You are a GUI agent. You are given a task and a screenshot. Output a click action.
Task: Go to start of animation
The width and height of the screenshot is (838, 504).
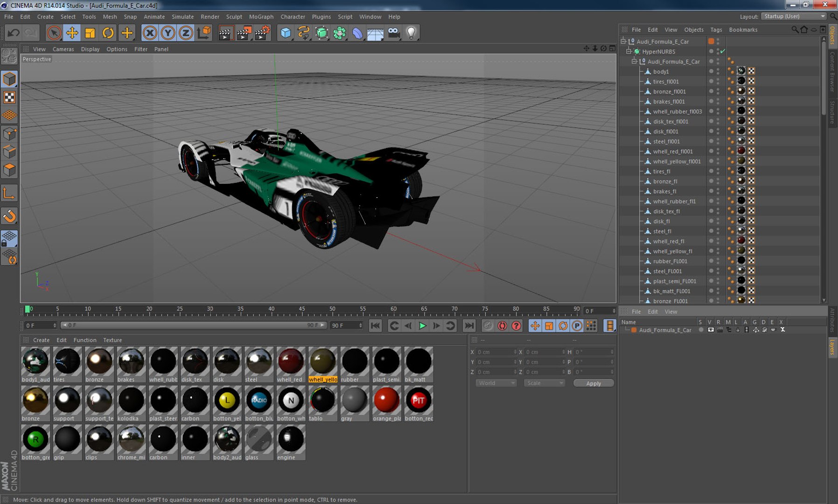click(x=375, y=326)
